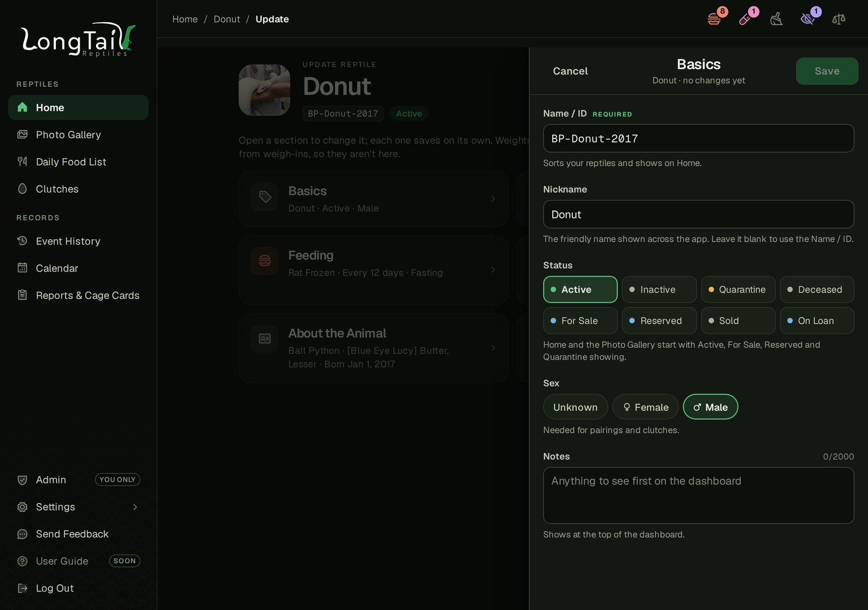Click Donut's profile photo thumbnail
The image size is (868, 610).
click(264, 90)
